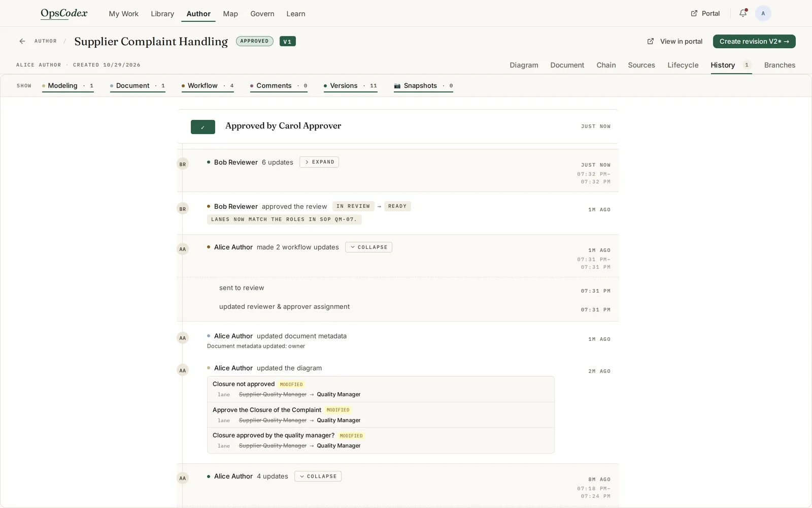Collapse Alice Author's 4 updates
The image size is (812, 508).
point(318,477)
